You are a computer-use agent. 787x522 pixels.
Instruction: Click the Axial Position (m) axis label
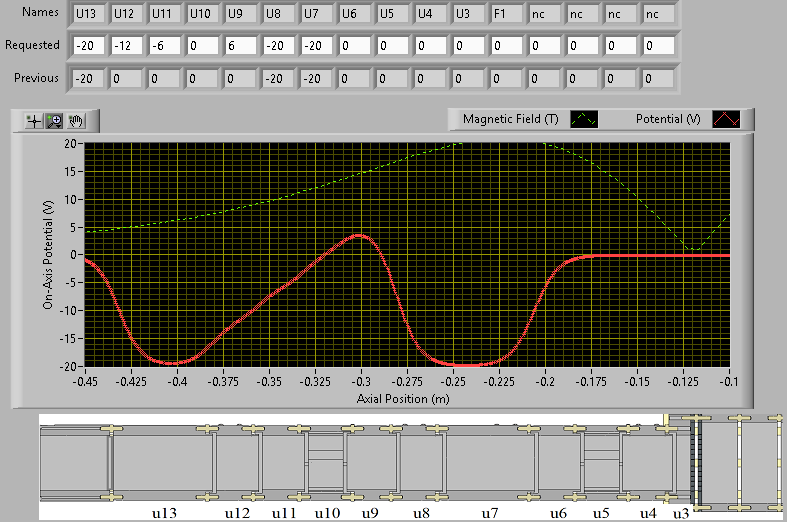point(403,399)
